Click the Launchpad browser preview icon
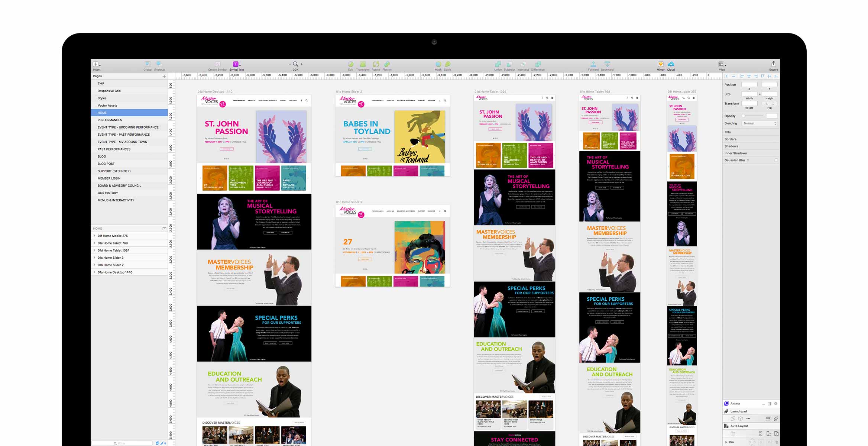 coord(768,419)
